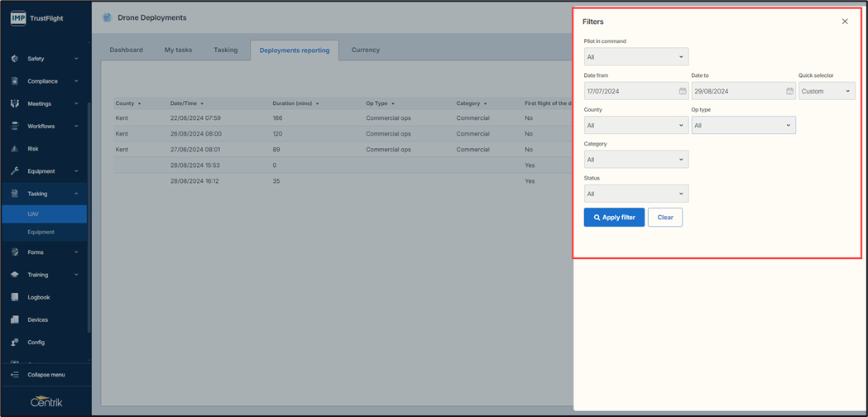The width and height of the screenshot is (868, 417).
Task: Click the Risk warning triangle icon
Action: (15, 149)
